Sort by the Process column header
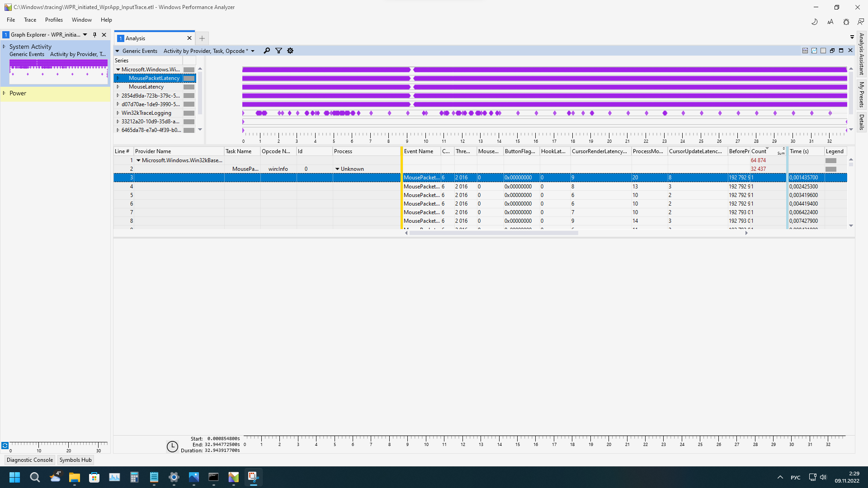Viewport: 868px width, 488px height. [x=366, y=151]
